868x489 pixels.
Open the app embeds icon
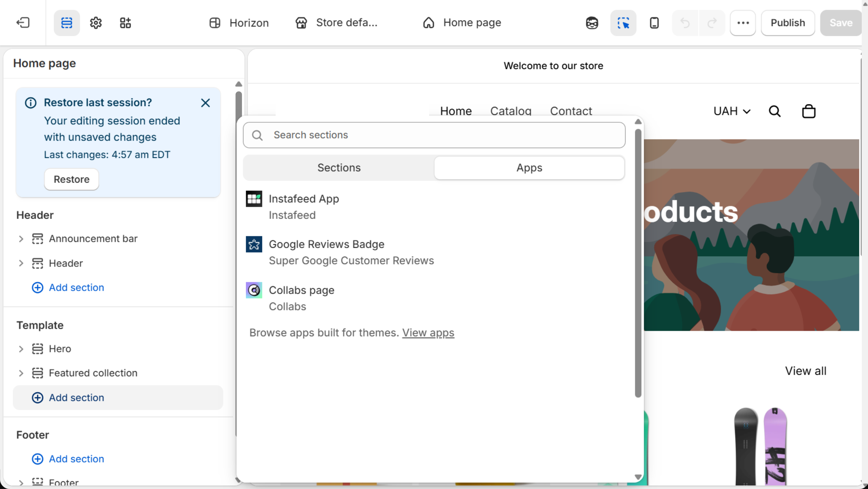coord(125,23)
